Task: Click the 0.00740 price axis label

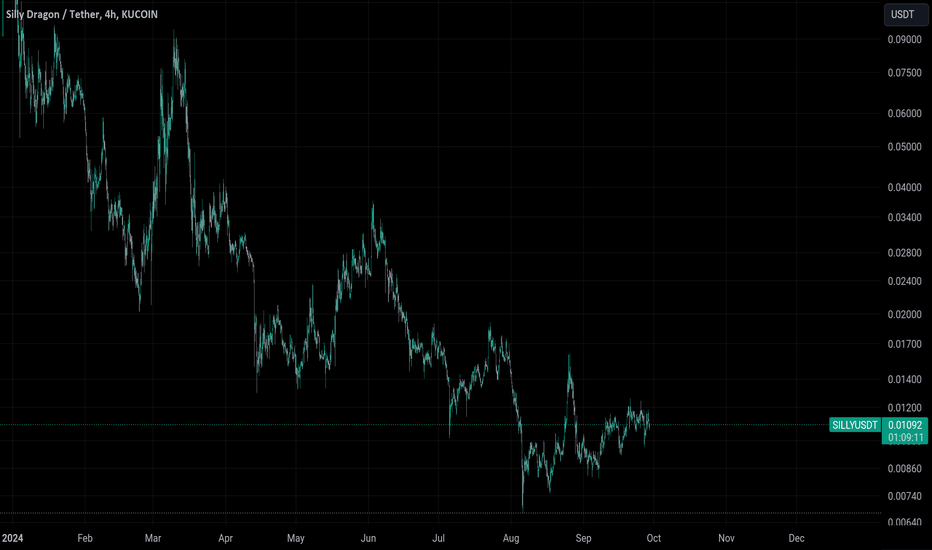Action: point(904,496)
